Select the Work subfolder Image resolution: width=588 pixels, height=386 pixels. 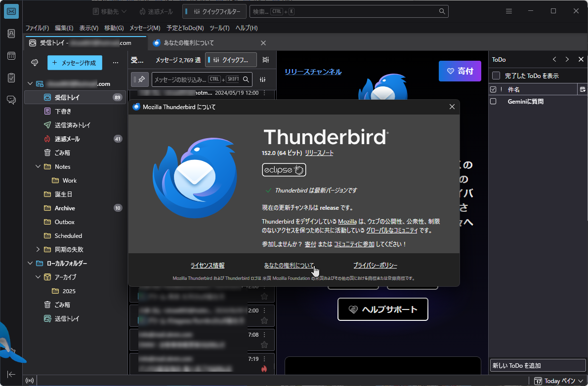tap(75, 180)
